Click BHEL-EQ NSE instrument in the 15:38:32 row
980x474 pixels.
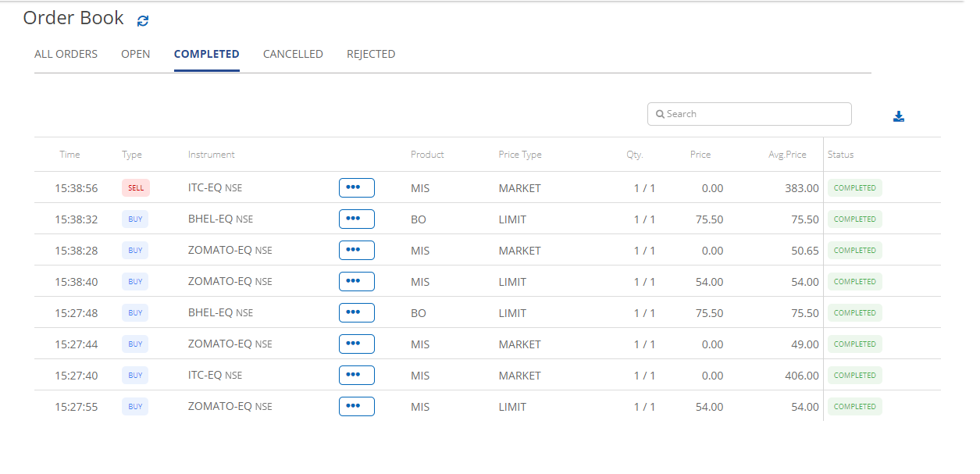coord(221,219)
